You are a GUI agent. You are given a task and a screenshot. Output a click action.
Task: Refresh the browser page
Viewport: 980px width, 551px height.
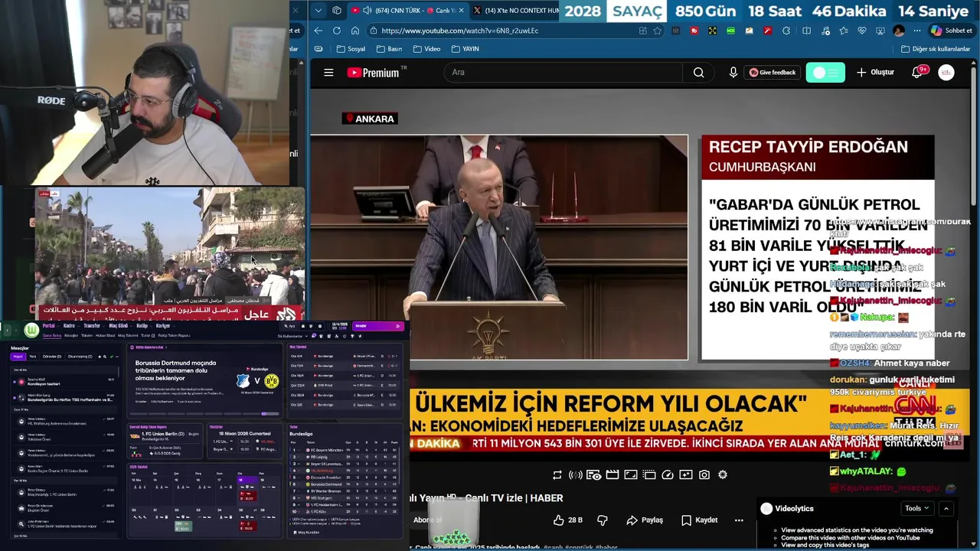337,31
